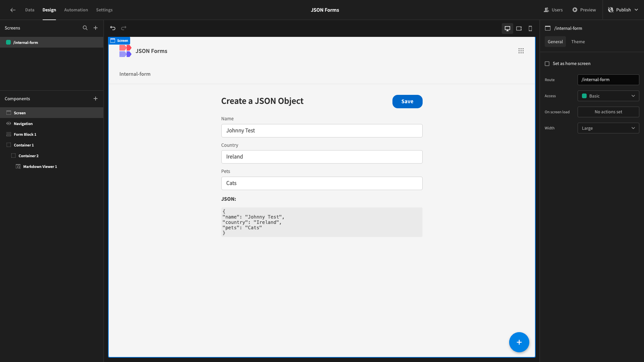Screen dimensions: 644x362
Task: Open the Access Basic dropdown
Action: [608, 96]
